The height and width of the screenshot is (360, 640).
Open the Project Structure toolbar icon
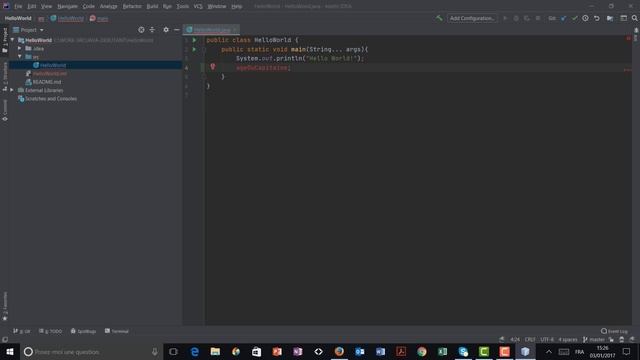point(610,18)
